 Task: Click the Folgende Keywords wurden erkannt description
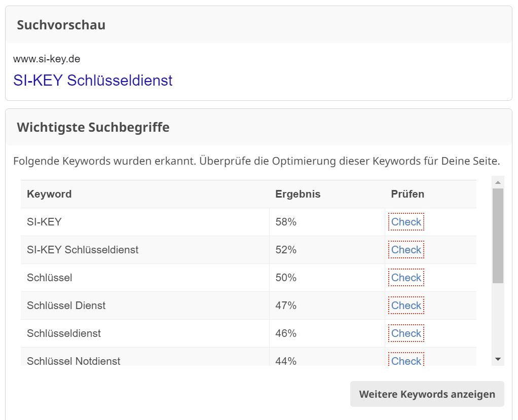tap(256, 161)
